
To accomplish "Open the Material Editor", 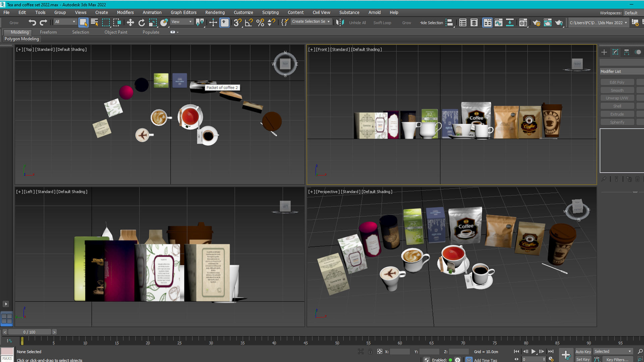I will click(523, 22).
